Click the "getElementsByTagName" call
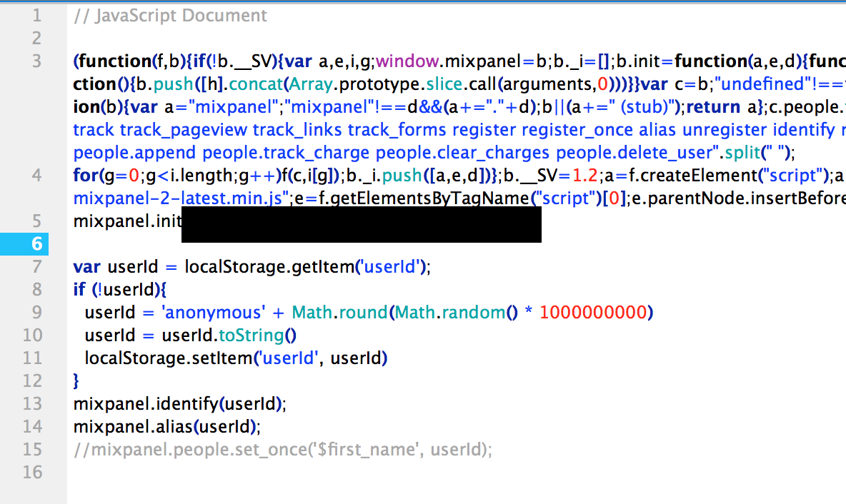Image resolution: width=846 pixels, height=504 pixels. [x=429, y=198]
